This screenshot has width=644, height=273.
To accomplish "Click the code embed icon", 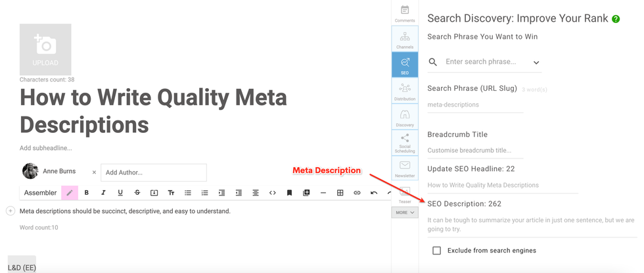I will click(x=273, y=193).
